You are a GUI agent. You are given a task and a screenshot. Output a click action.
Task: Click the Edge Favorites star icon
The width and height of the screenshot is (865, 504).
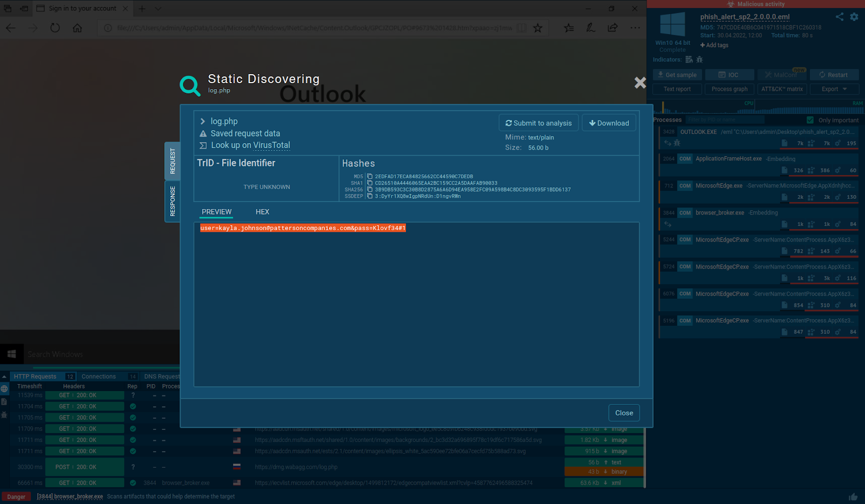coord(537,28)
